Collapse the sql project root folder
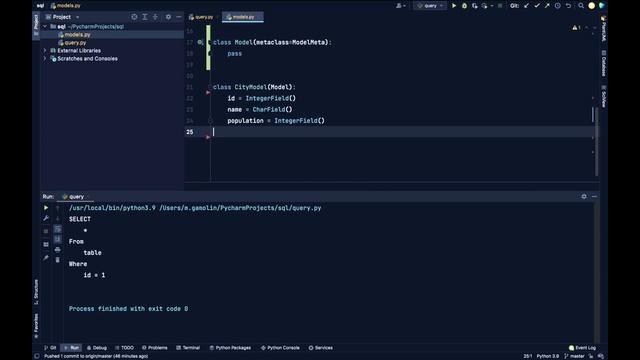The image size is (640, 360). [x=45, y=27]
